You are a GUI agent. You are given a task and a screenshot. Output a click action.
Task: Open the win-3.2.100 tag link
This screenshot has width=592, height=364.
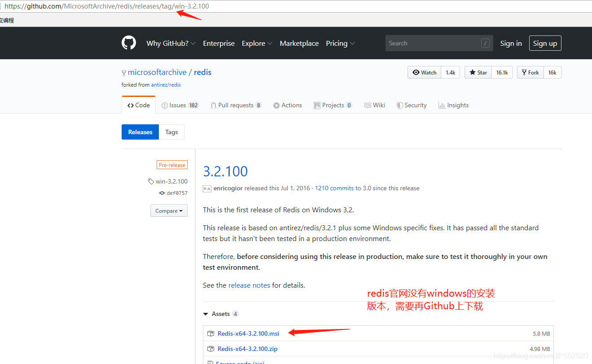171,181
